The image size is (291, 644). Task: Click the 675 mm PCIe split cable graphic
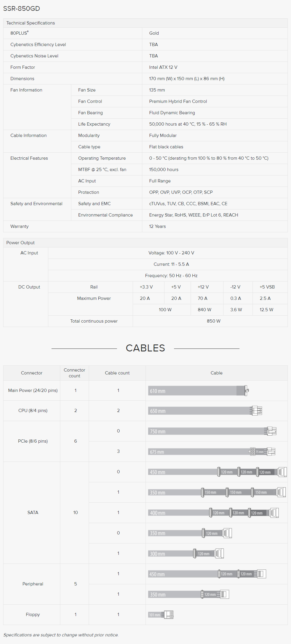click(212, 451)
